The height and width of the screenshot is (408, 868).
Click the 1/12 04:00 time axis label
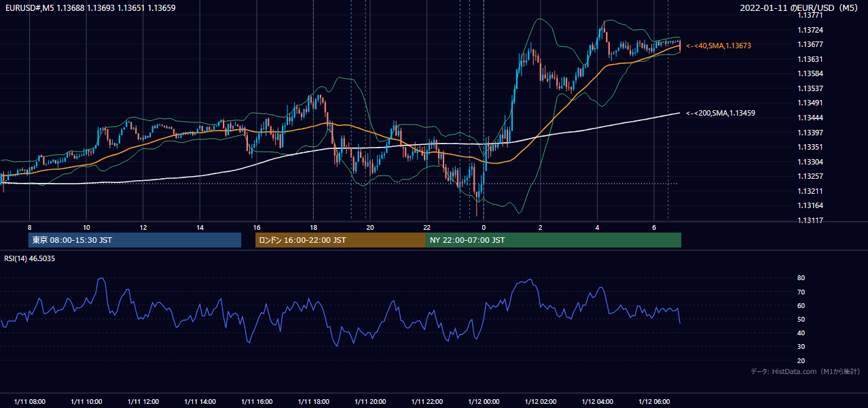click(x=597, y=402)
